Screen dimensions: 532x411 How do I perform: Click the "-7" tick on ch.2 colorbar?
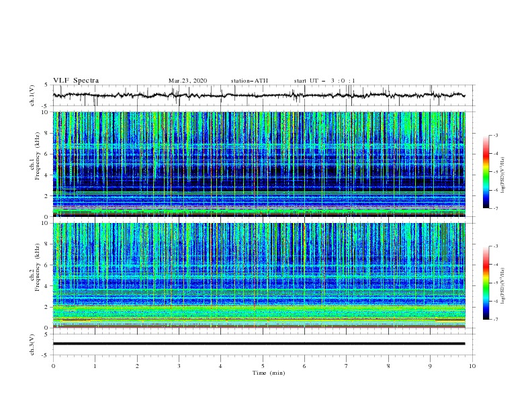pos(496,320)
